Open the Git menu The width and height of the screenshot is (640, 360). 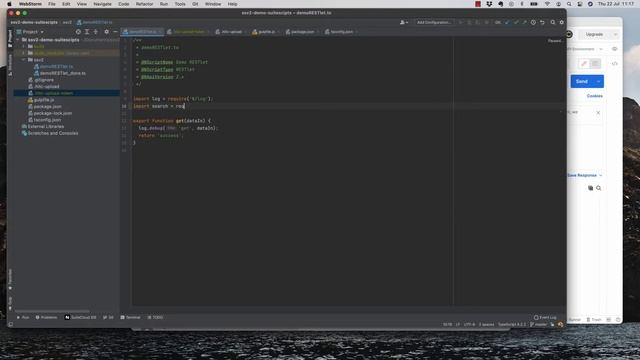(195, 4)
